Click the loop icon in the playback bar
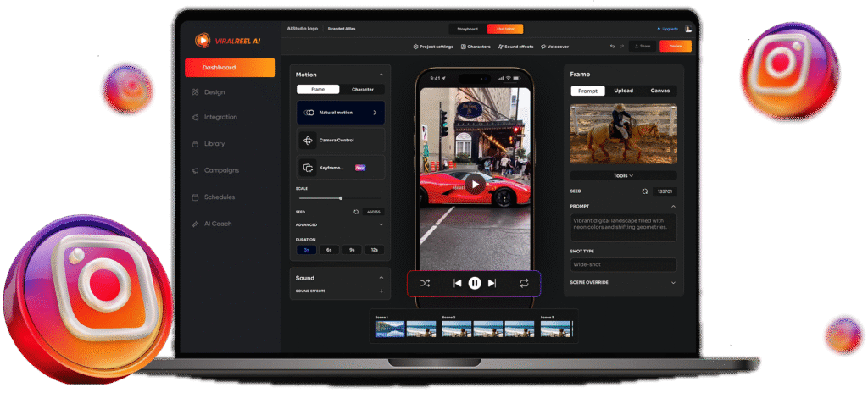 pyautogui.click(x=524, y=283)
